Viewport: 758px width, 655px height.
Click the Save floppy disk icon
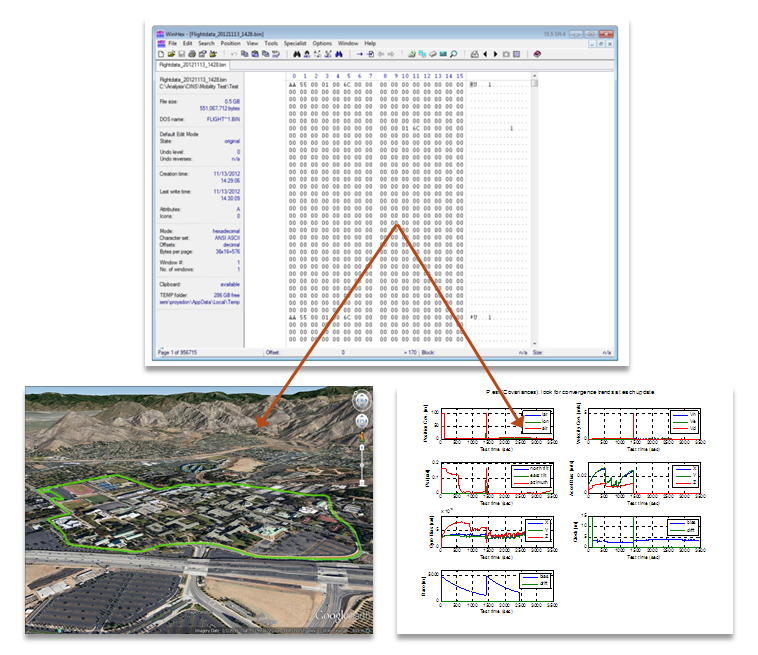(x=182, y=54)
